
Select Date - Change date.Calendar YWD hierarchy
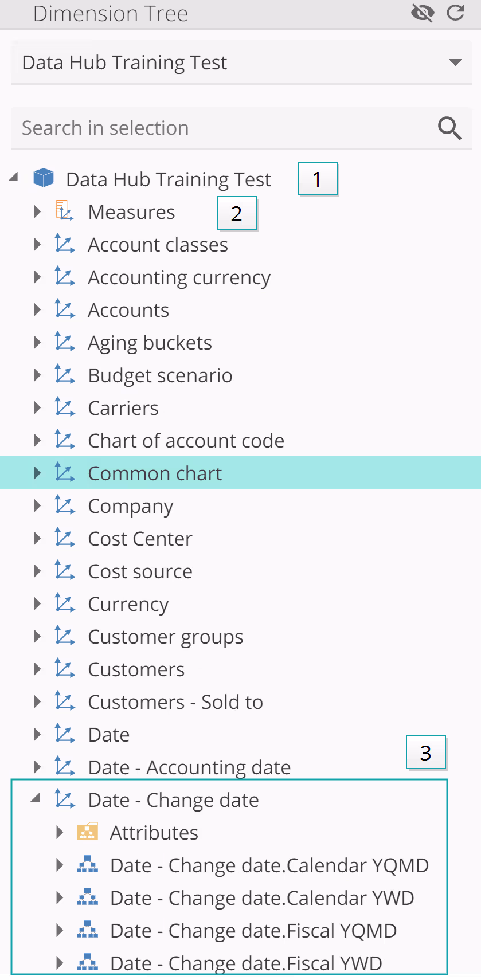pyautogui.click(x=262, y=898)
